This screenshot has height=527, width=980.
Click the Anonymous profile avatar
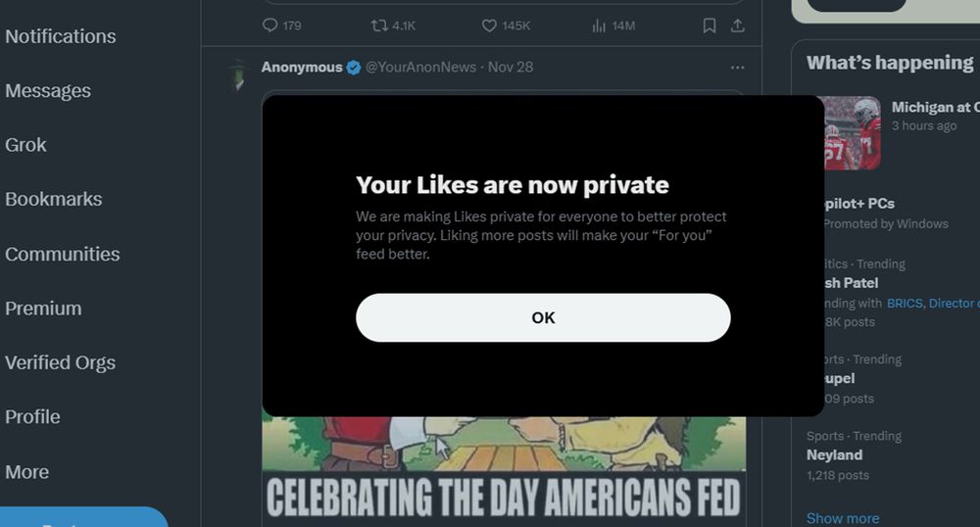point(237,74)
